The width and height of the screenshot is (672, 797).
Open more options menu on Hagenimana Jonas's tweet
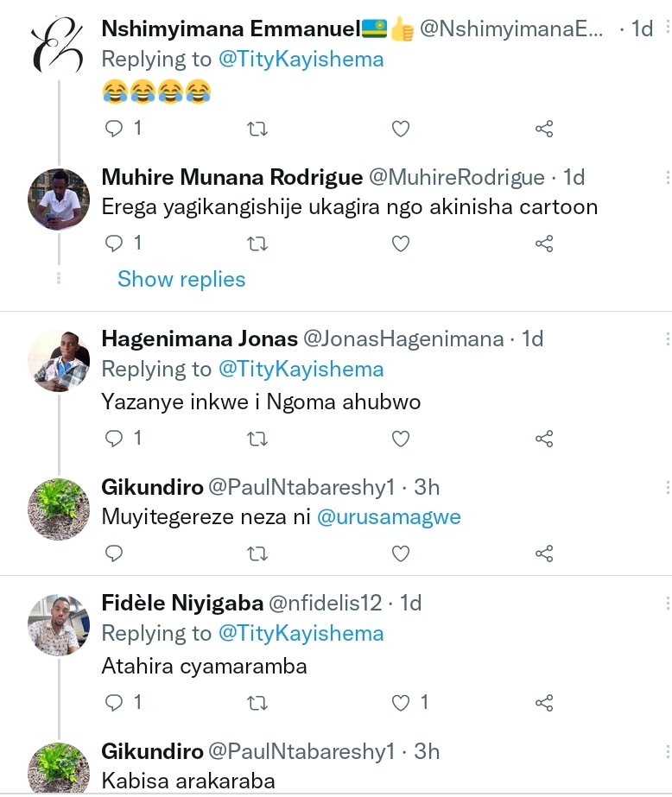click(667, 338)
